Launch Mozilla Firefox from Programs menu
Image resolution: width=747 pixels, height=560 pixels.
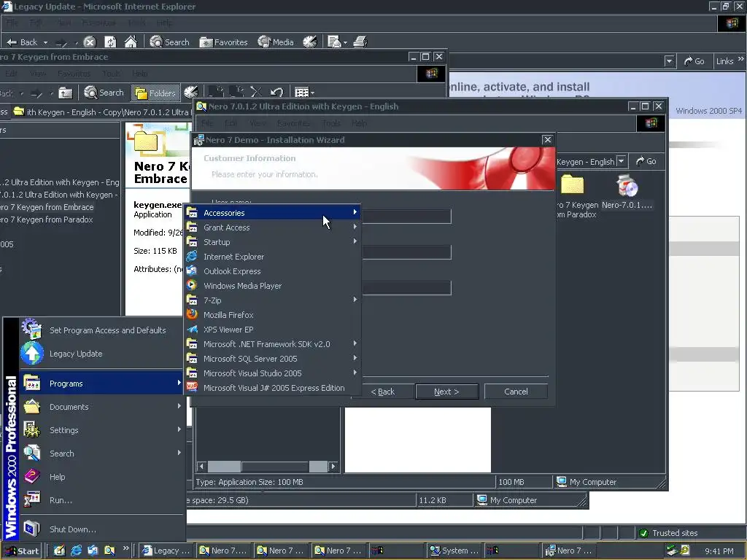[272, 315]
